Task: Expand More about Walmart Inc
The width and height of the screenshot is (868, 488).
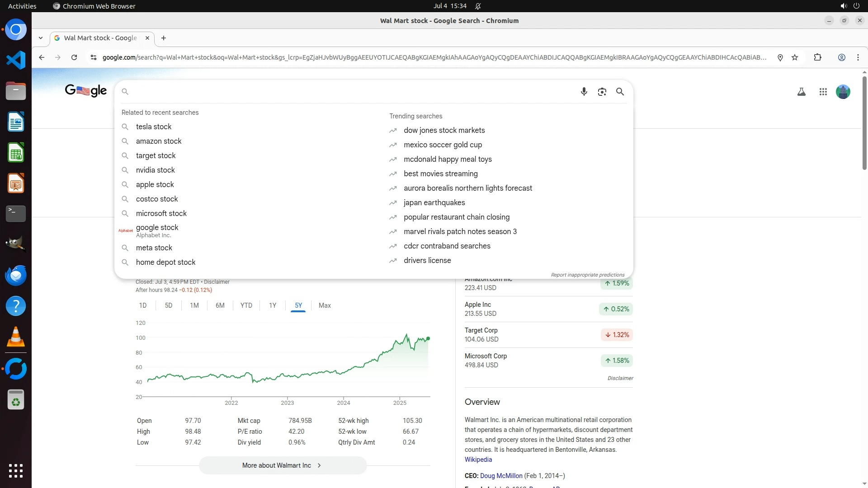Action: tap(283, 465)
